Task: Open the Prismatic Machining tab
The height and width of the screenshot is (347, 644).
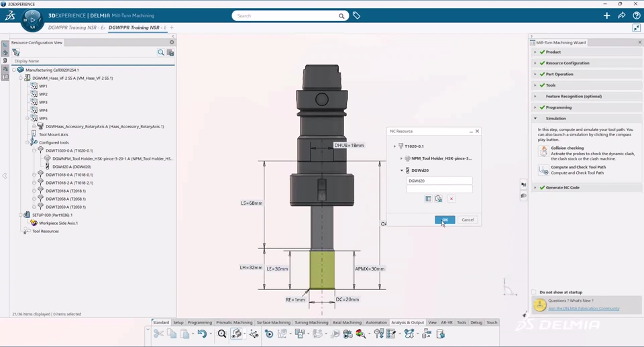Action: pos(234,322)
